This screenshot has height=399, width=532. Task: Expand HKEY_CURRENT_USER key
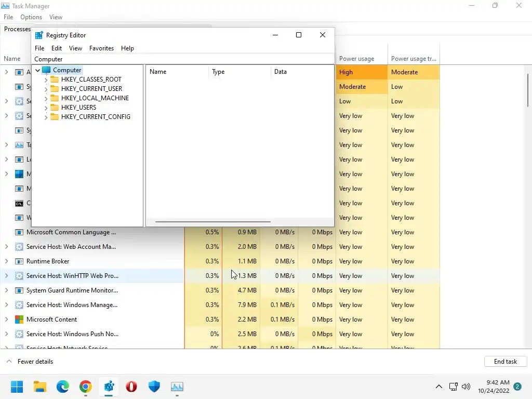pos(46,89)
